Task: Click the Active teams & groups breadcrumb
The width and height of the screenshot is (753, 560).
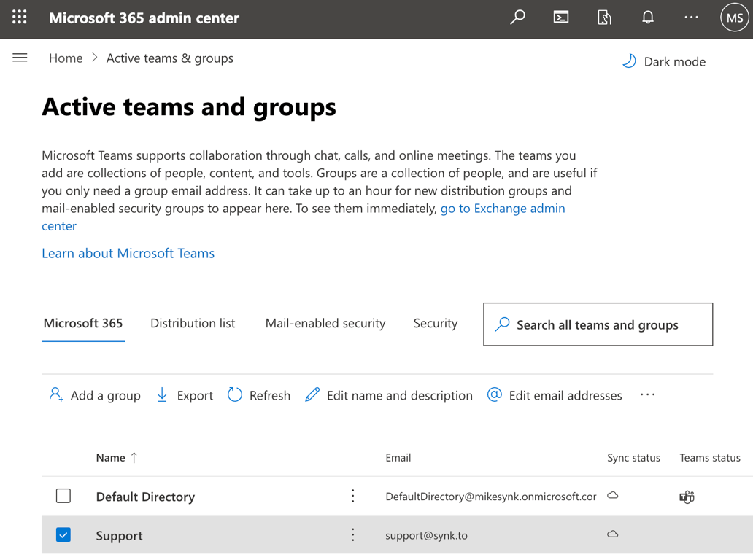Action: 169,58
